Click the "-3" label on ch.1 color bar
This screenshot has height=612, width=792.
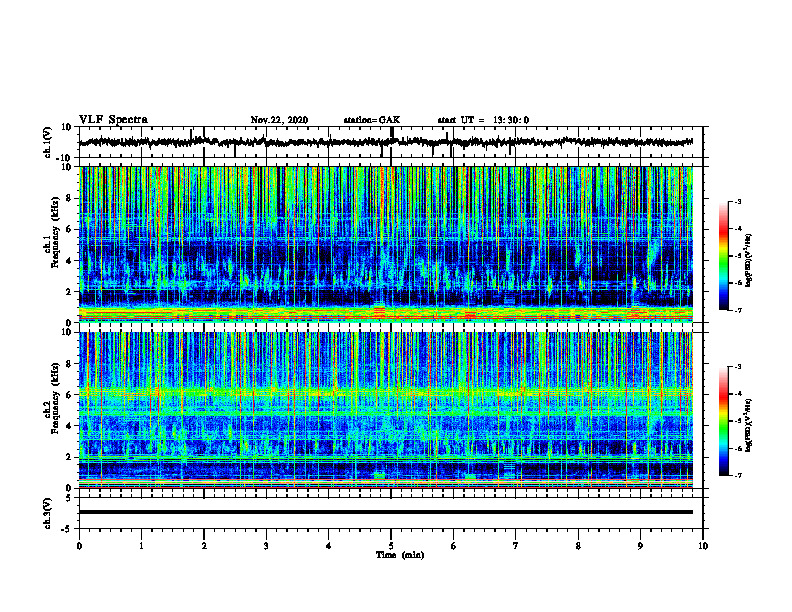coord(738,201)
